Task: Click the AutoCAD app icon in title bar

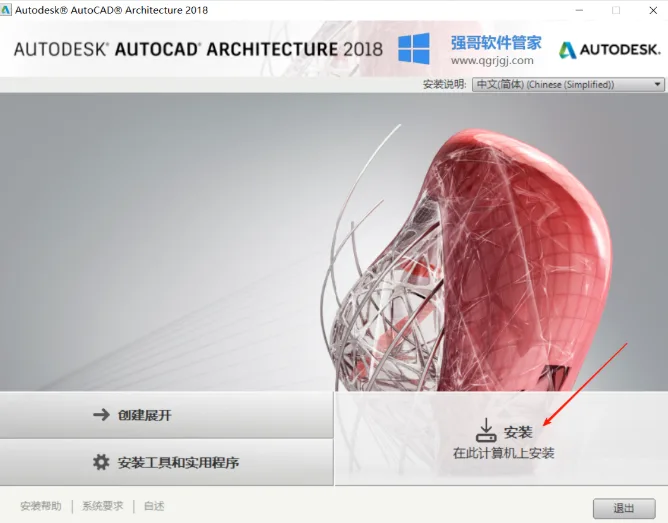Action: [6, 10]
